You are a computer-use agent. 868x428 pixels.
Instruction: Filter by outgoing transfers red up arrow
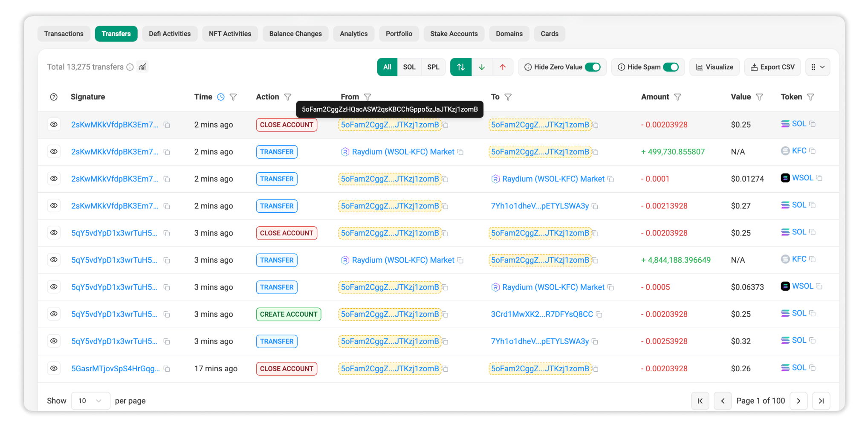[503, 67]
